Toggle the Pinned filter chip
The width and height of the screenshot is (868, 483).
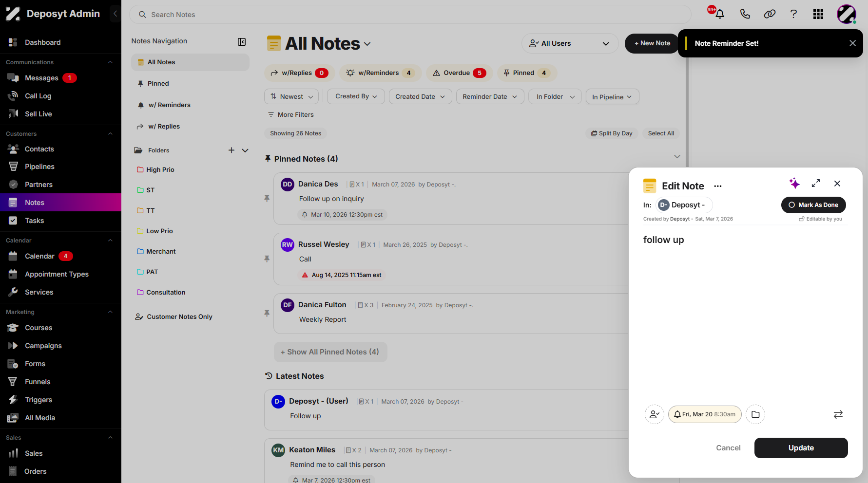tap(527, 73)
